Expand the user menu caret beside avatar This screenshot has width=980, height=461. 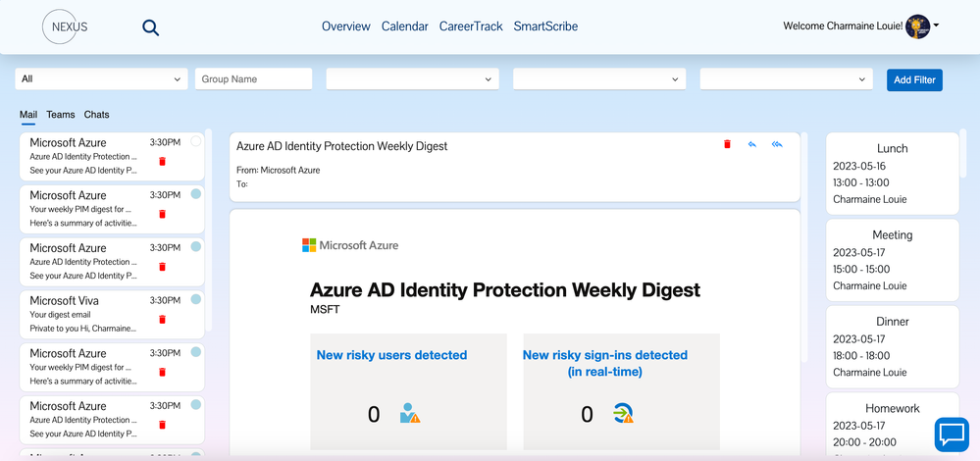[x=936, y=26]
